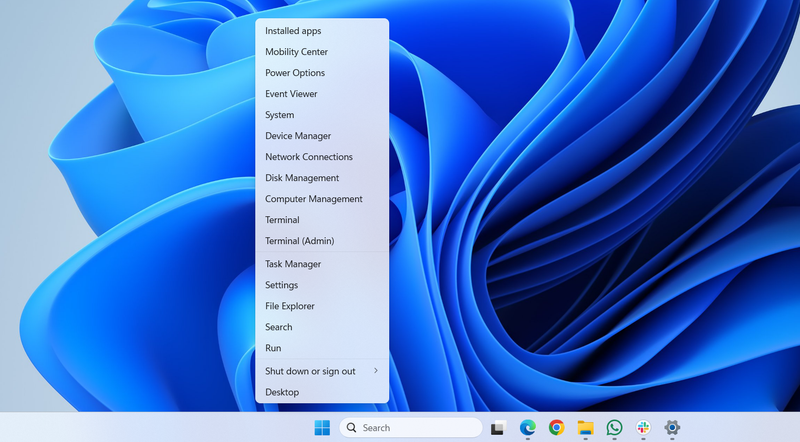Select Installed apps from the menu

293,31
